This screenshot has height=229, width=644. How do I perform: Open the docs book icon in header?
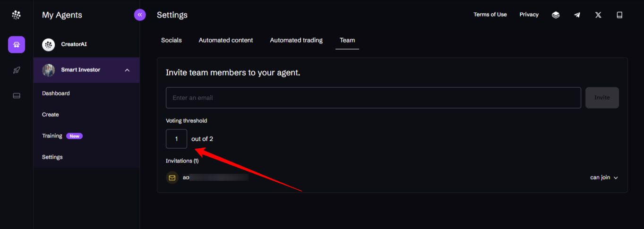click(619, 15)
